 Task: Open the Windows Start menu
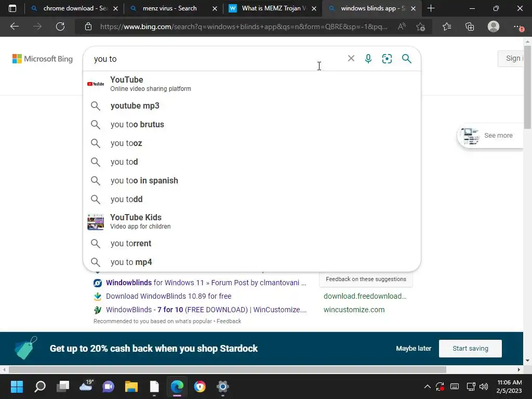tap(17, 387)
